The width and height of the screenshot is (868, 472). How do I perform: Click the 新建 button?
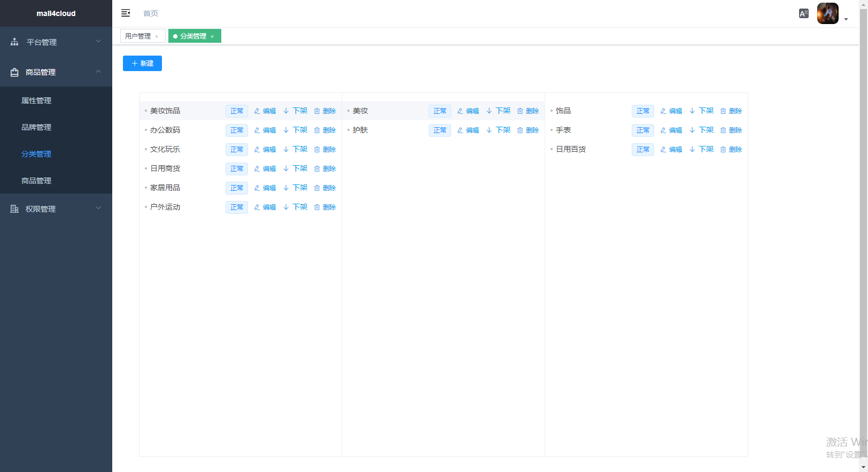[x=142, y=63]
